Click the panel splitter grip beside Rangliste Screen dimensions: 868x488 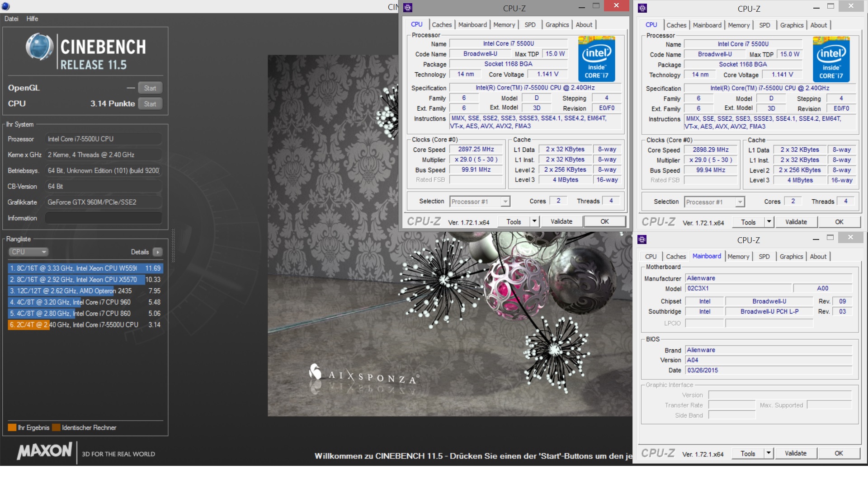point(173,246)
